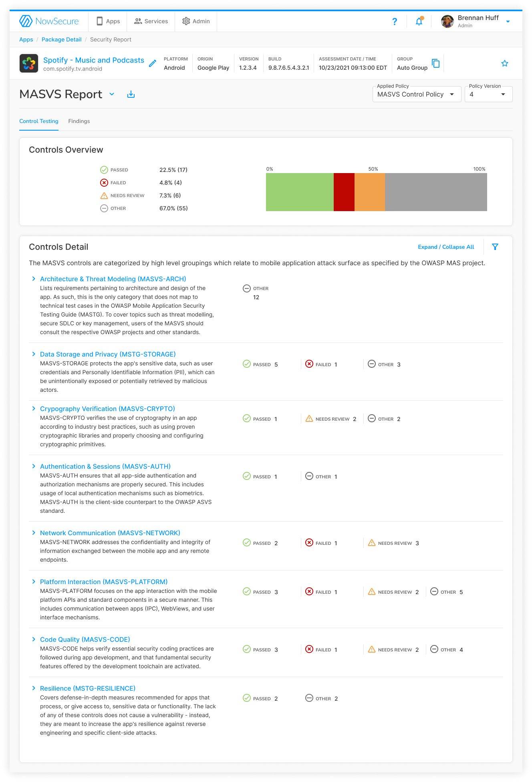Click the red failed bar segment
Screen dimensions: 532x782
coord(344,192)
